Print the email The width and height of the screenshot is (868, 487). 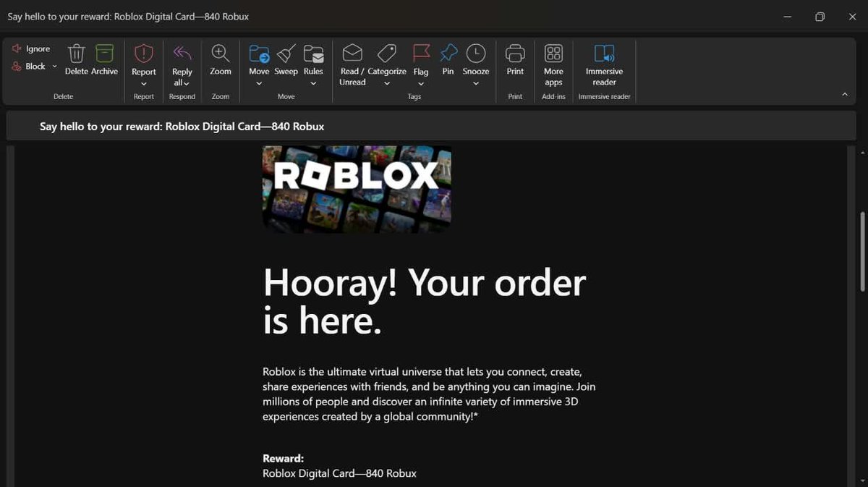[515, 59]
